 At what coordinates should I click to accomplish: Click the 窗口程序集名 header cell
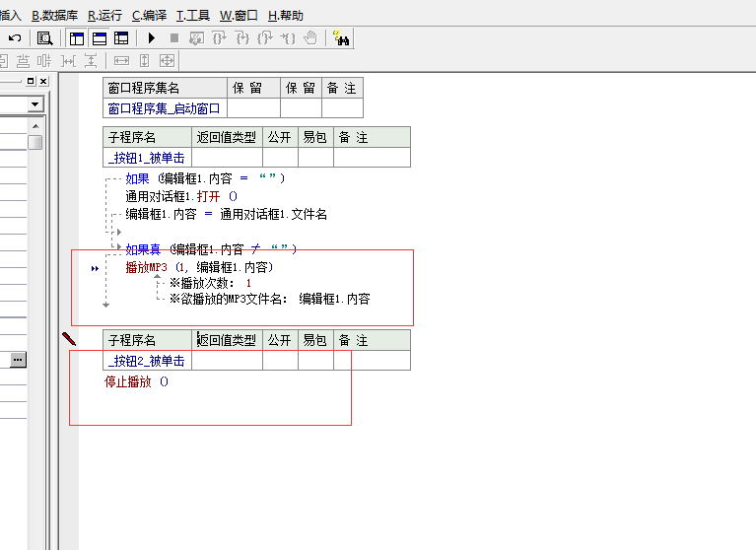pos(165,88)
